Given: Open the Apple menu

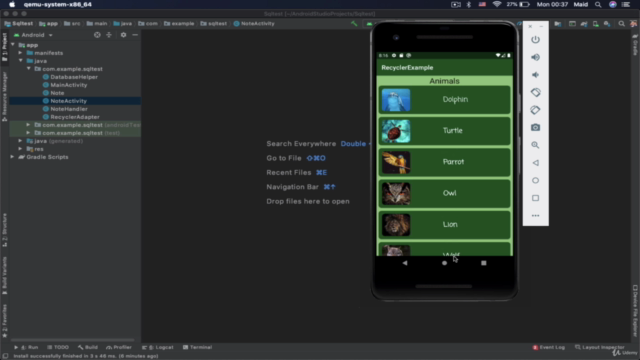Looking at the screenshot, I should [12, 4].
